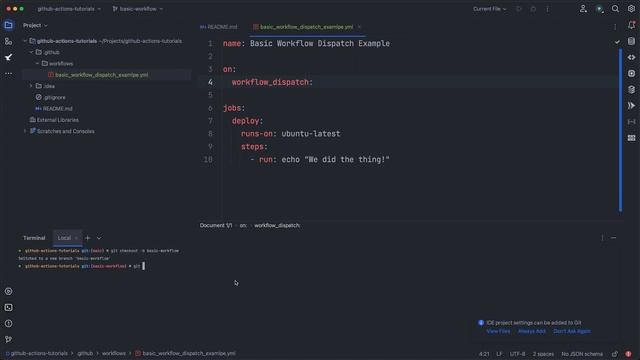Click the editor vertical scrollbar

pyautogui.click(x=620, y=130)
